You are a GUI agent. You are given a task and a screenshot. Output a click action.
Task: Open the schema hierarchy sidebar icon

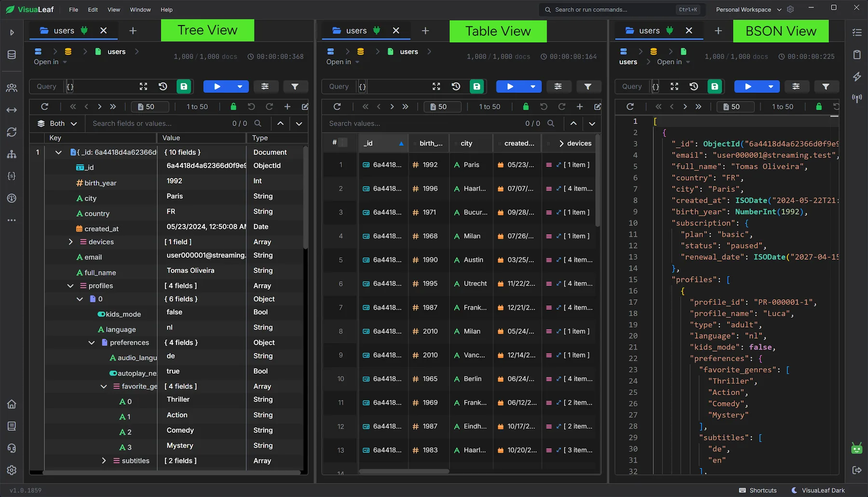tap(12, 154)
